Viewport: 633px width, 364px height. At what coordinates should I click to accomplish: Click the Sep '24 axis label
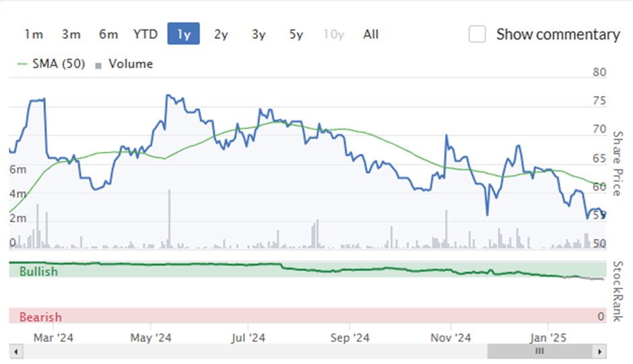pyautogui.click(x=349, y=338)
